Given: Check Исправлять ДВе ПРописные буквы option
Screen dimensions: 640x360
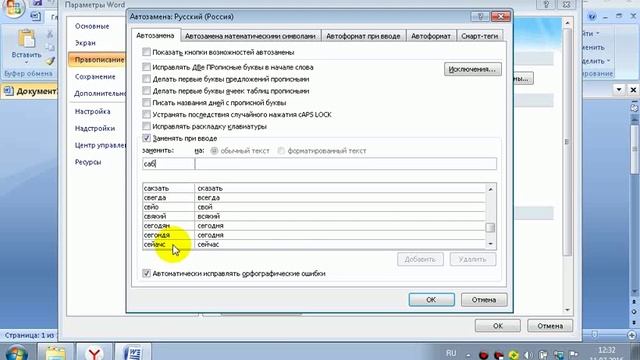Looking at the screenshot, I should [147, 67].
